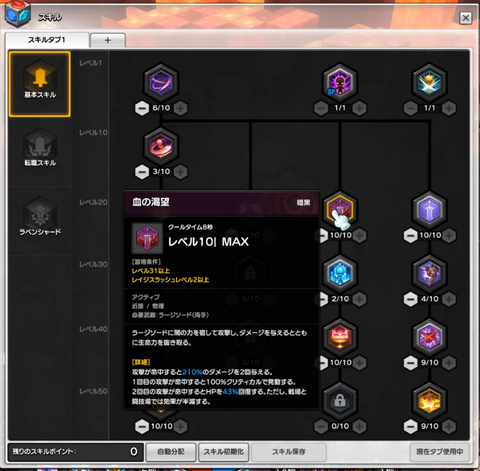The width and height of the screenshot is (480, 471).
Task: Select the purple swirl skill showing 6/10
Action: 161,82
